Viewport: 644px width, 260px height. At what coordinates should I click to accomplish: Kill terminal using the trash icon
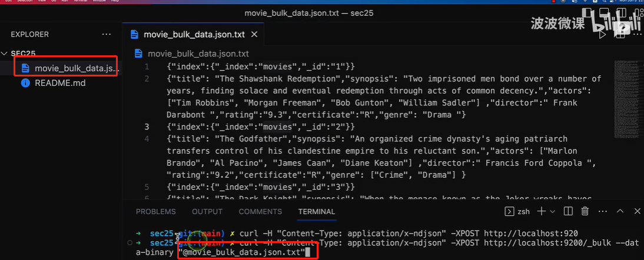(585, 212)
